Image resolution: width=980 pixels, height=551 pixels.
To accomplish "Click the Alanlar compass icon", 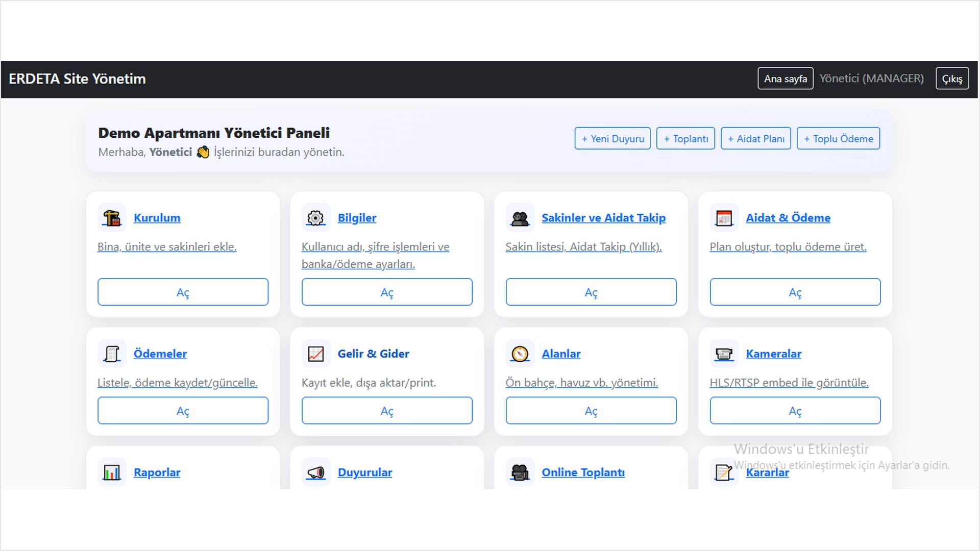I will pos(520,354).
